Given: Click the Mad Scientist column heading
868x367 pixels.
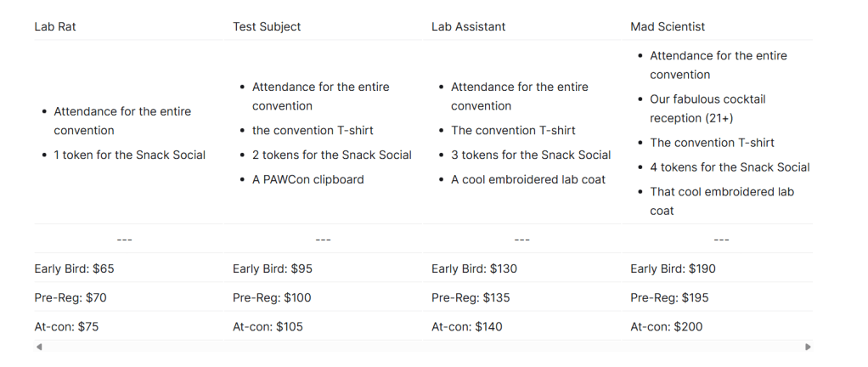Looking at the screenshot, I should (668, 26).
